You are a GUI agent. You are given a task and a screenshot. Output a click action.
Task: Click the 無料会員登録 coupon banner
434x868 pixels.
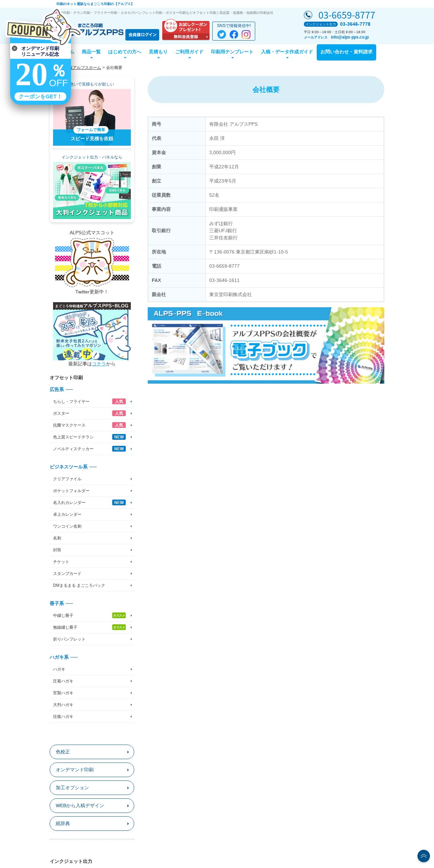[186, 30]
